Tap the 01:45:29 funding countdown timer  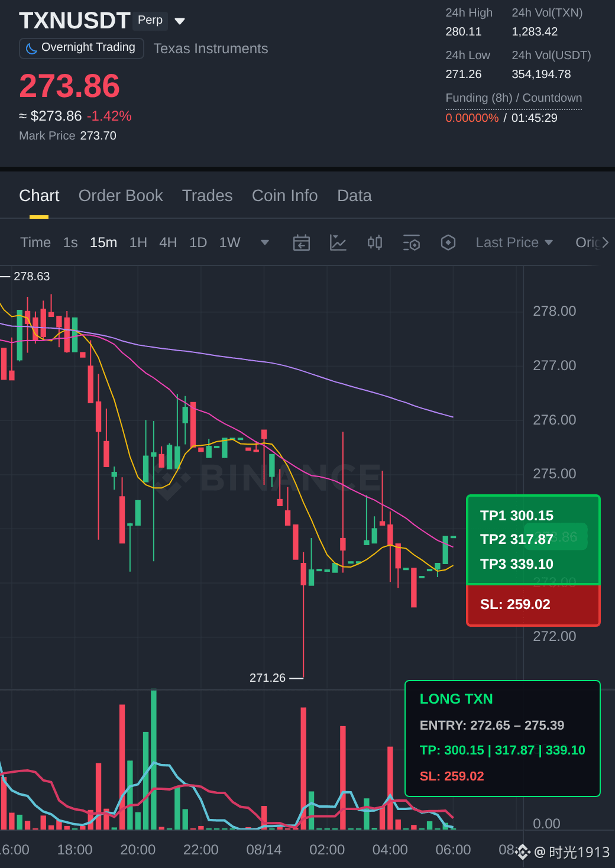point(535,118)
